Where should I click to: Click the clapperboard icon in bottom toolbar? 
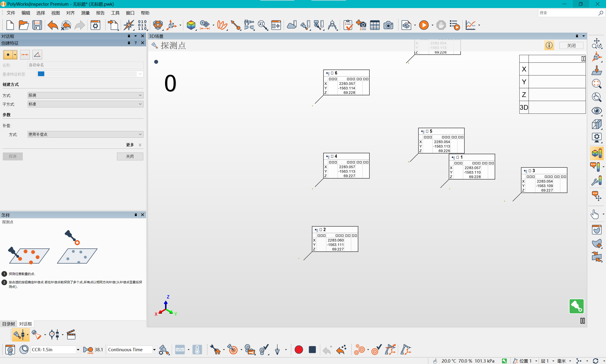click(x=71, y=334)
